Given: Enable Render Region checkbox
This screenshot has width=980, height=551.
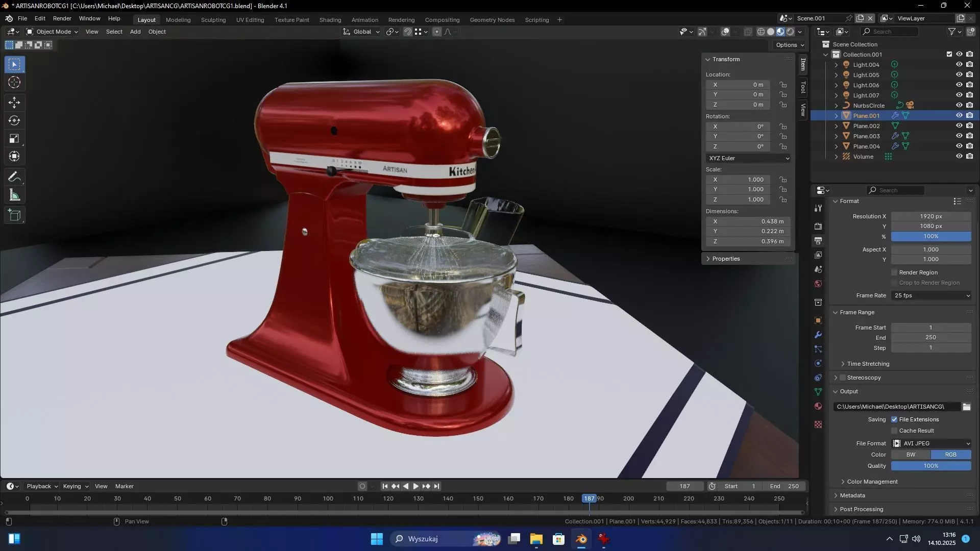Looking at the screenshot, I should 894,272.
